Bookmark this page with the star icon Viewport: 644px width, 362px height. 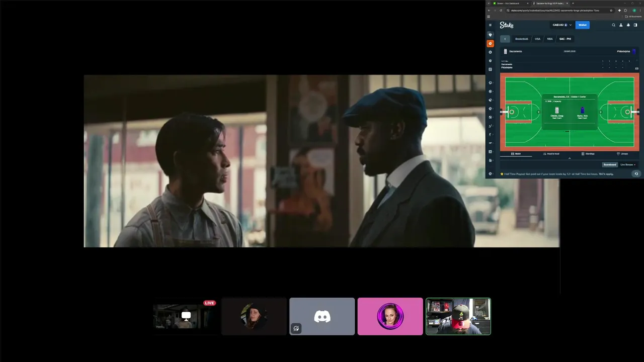611,10
